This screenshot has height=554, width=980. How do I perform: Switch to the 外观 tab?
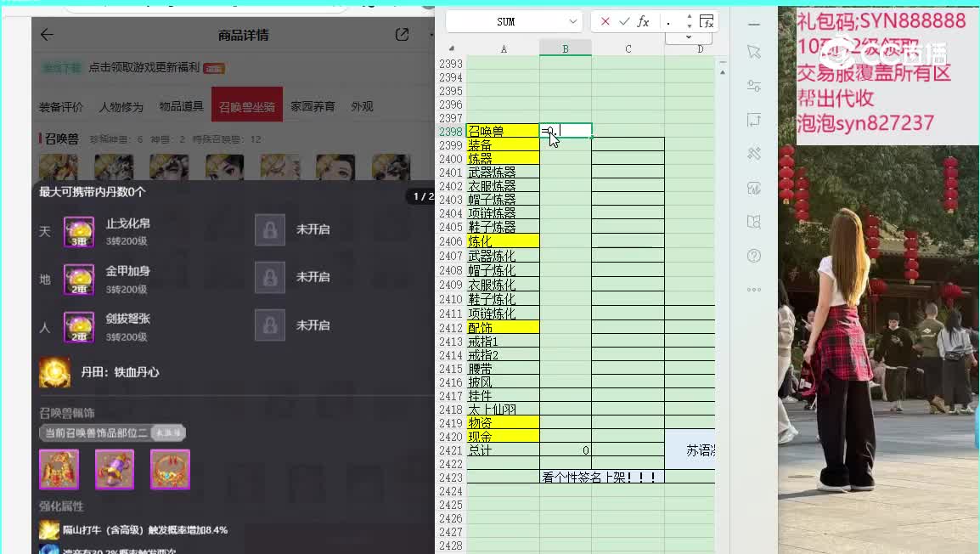click(x=362, y=106)
